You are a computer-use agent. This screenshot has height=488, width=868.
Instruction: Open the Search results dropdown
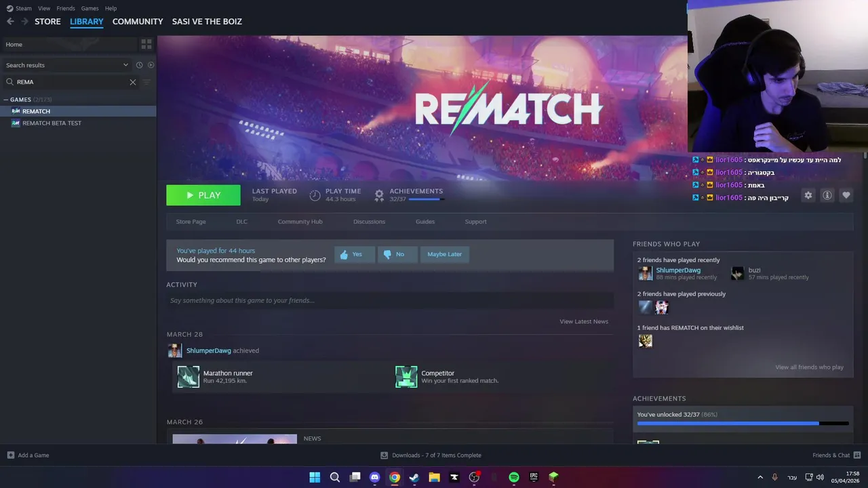(x=66, y=65)
